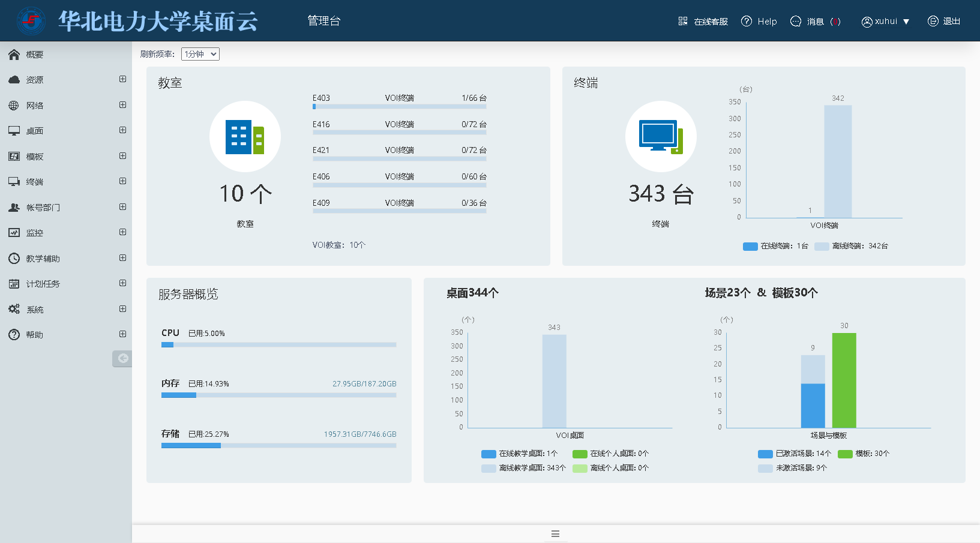Viewport: 980px width, 543px height.
Task: Open the 模板 menu item
Action: 35,157
